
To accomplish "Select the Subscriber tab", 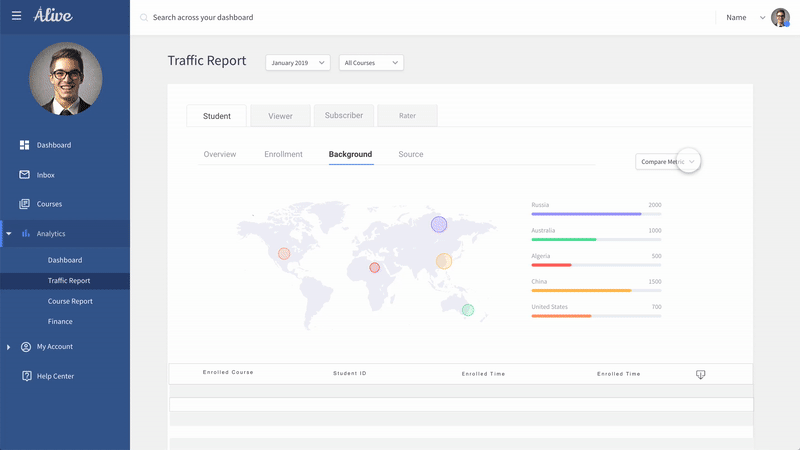I will point(344,116).
